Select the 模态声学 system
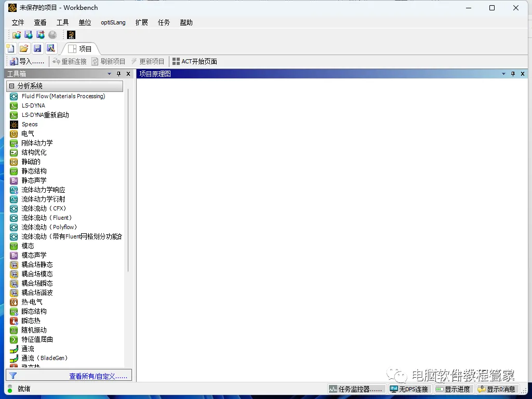This screenshot has width=532, height=399. tap(34, 256)
